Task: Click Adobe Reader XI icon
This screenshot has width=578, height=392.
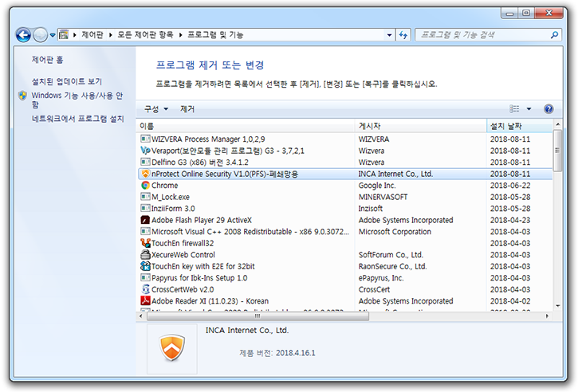Action: point(145,300)
